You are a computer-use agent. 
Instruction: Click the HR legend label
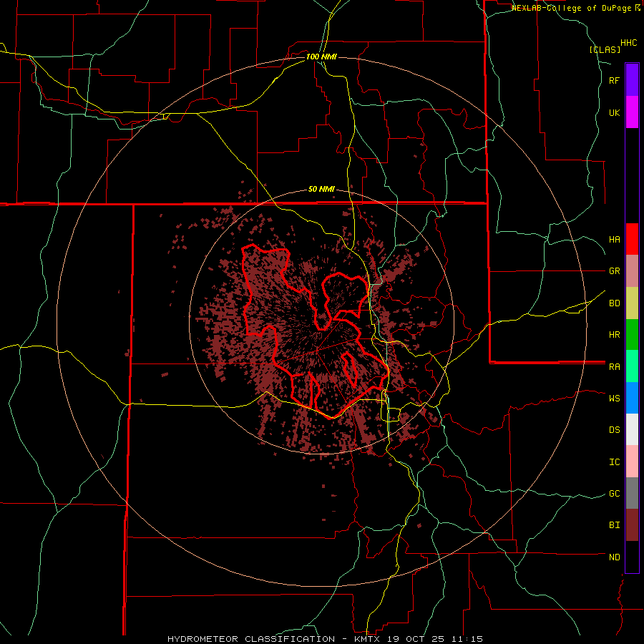coord(614,335)
